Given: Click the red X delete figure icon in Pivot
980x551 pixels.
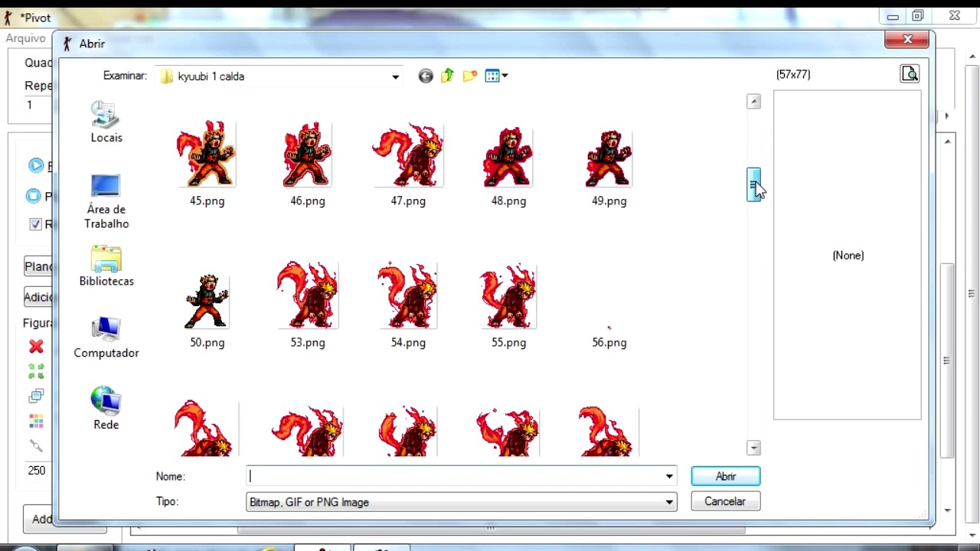Looking at the screenshot, I should [x=36, y=347].
